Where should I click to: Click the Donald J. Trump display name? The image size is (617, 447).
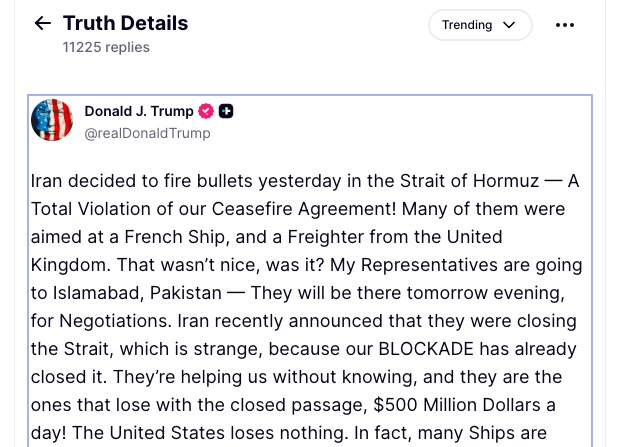click(139, 111)
